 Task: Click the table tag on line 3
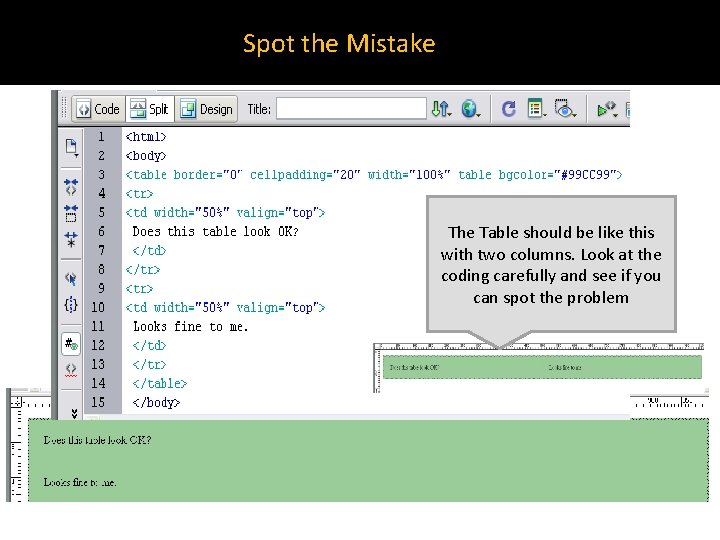coord(374,175)
